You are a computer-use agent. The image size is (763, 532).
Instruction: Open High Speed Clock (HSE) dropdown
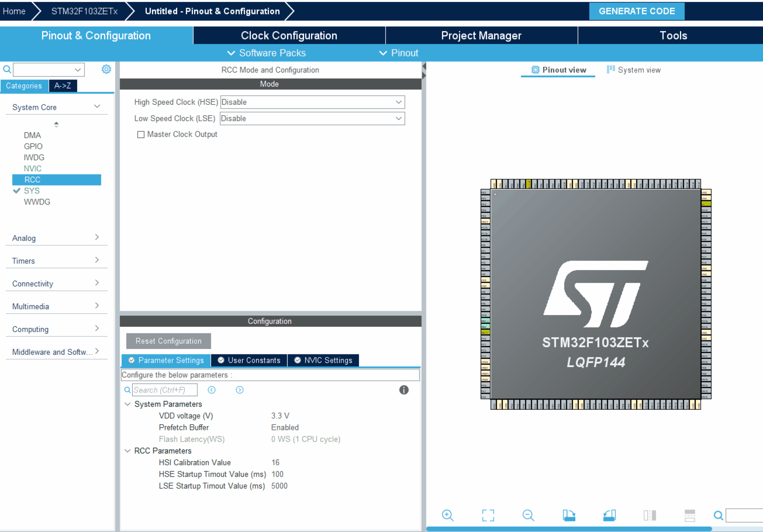coord(313,102)
